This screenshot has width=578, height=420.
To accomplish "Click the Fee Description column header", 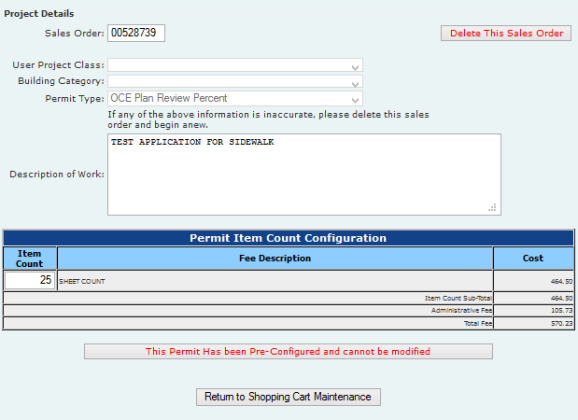I will pos(275,258).
